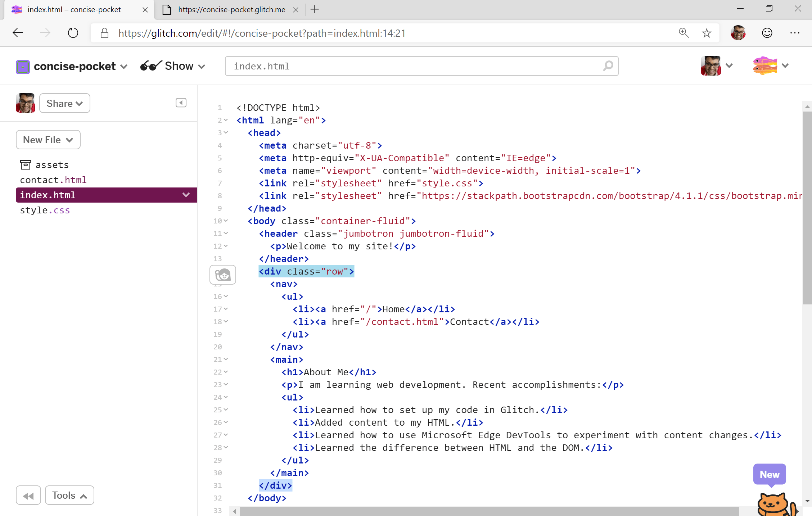This screenshot has width=812, height=516.
Task: Click the favorites star icon
Action: 707,33
